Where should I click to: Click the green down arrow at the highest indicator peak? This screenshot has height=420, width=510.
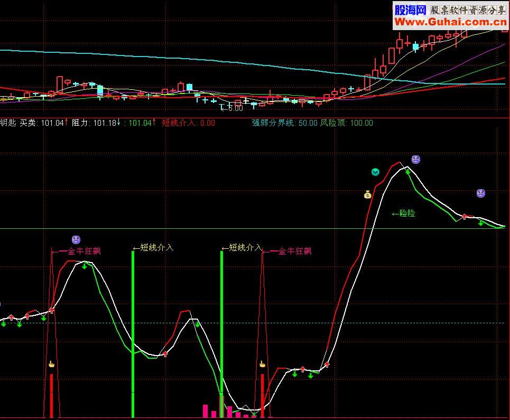[408, 172]
